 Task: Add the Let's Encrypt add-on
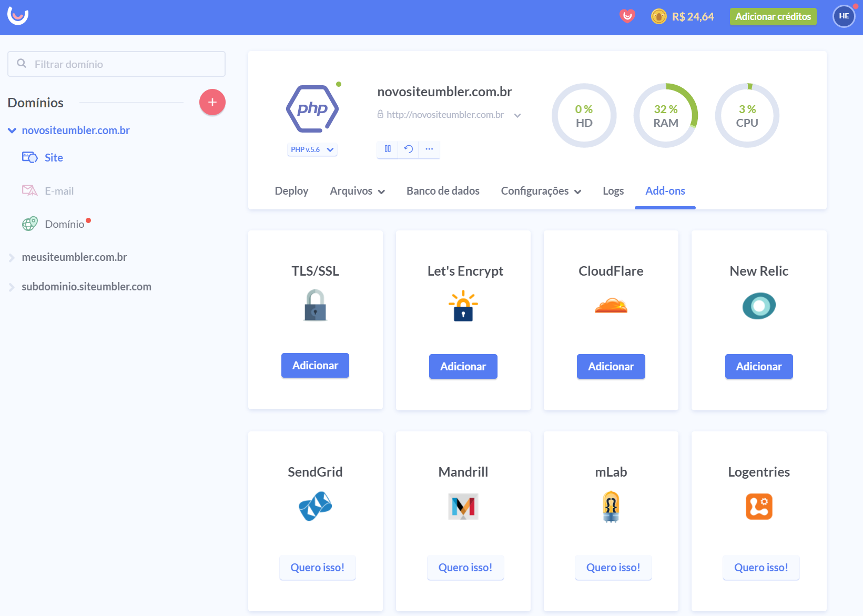pyautogui.click(x=463, y=366)
